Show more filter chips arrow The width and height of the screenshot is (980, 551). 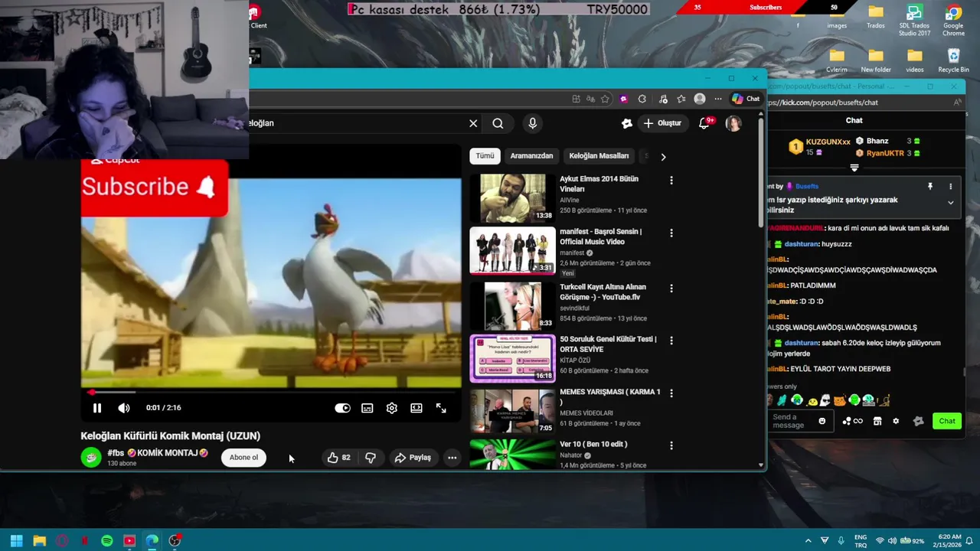point(663,157)
